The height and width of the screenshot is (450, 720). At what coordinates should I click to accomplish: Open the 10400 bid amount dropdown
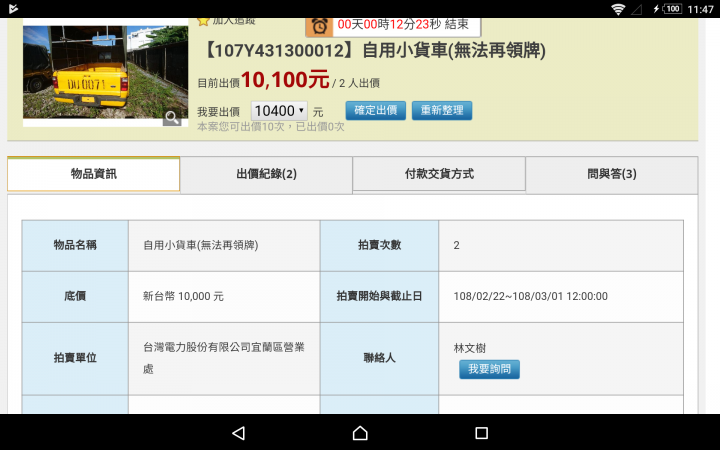[279, 111]
